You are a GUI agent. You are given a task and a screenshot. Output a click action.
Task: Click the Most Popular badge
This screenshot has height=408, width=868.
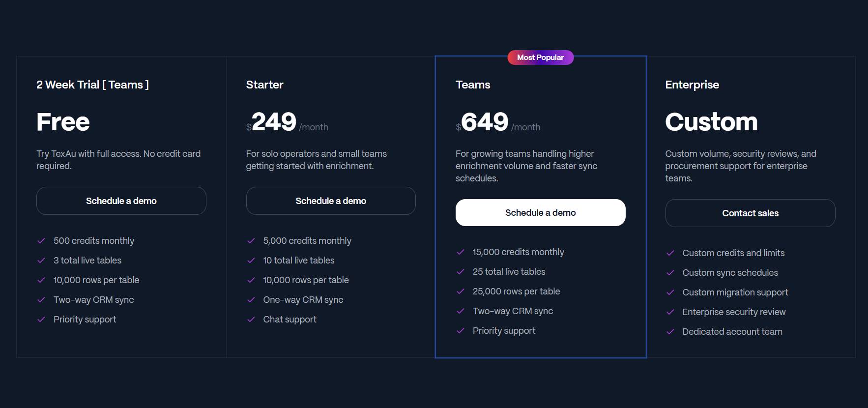tap(540, 58)
